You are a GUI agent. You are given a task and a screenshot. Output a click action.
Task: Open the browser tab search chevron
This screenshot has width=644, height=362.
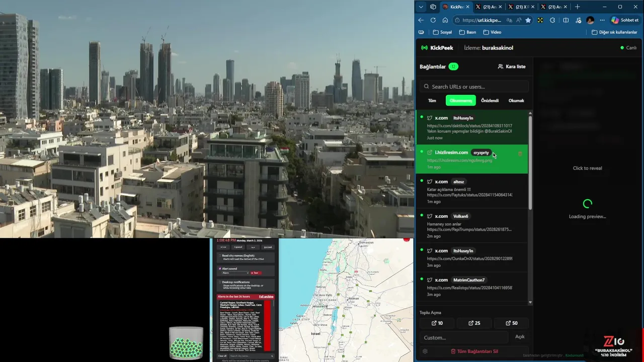tap(421, 7)
